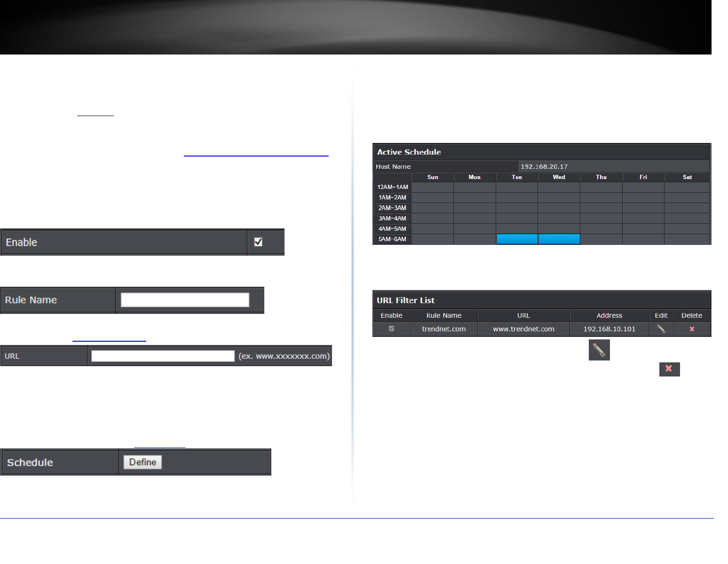Click the 4AM~5AM row label
This screenshot has width=728, height=564.
click(x=393, y=229)
